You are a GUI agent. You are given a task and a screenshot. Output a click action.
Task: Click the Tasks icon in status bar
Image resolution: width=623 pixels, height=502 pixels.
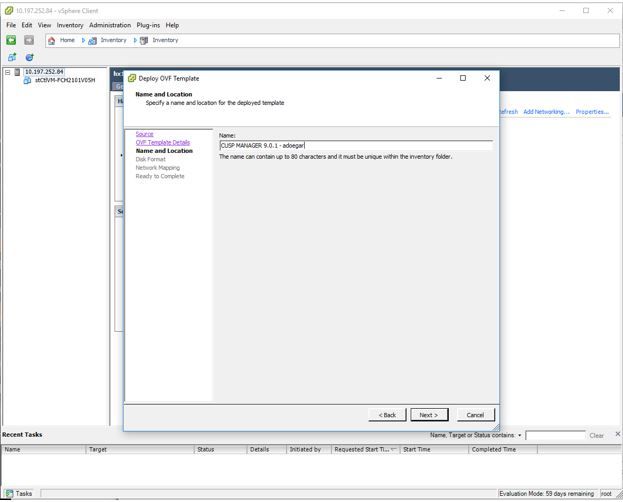point(9,494)
